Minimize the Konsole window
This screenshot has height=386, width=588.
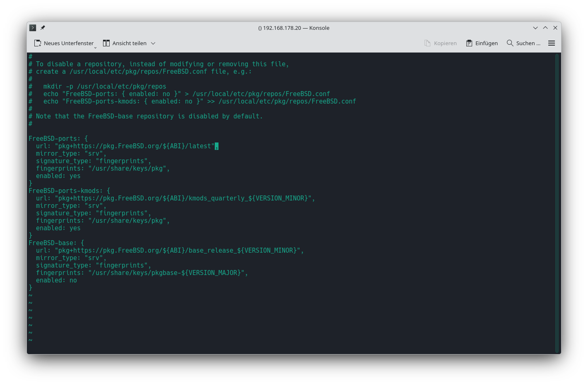tap(535, 28)
